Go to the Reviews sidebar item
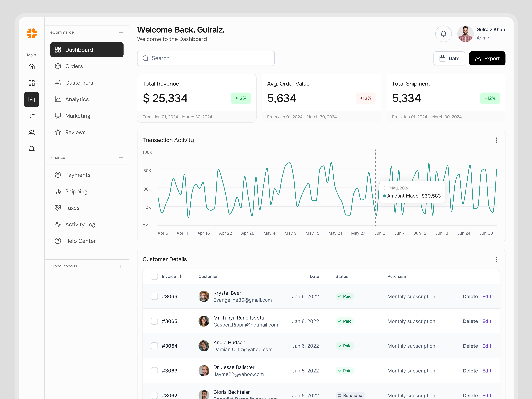The height and width of the screenshot is (399, 532). click(x=75, y=132)
